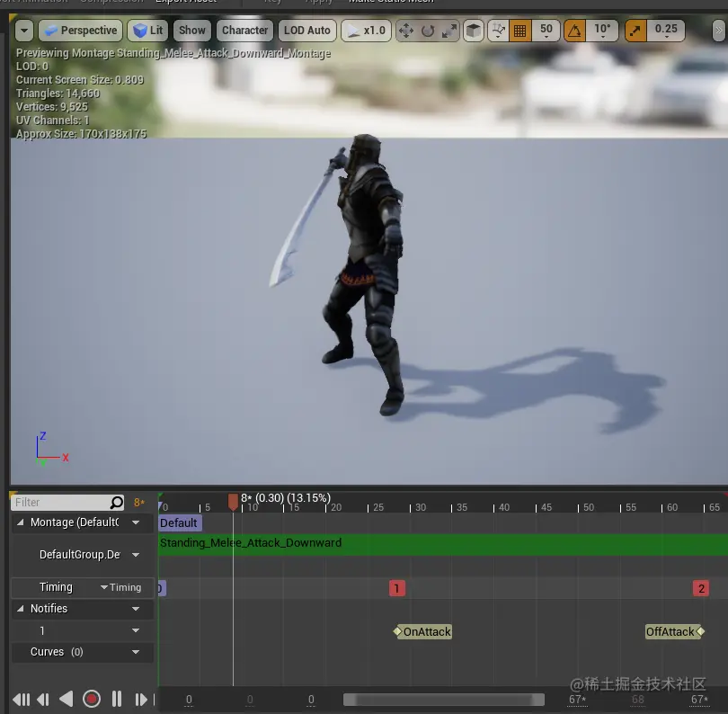Select the OnAttack notify
Image resolution: width=728 pixels, height=714 pixels.
(x=423, y=632)
